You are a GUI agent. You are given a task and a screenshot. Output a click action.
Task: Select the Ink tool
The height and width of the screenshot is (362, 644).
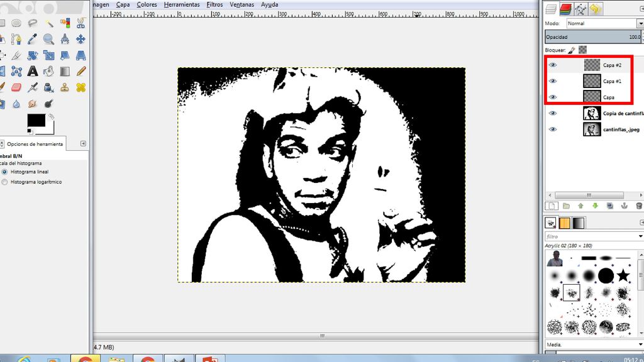coord(49,87)
